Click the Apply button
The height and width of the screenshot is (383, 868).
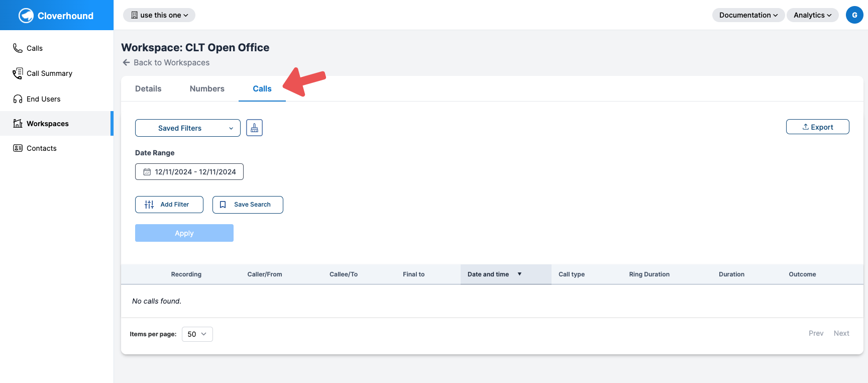coord(184,233)
